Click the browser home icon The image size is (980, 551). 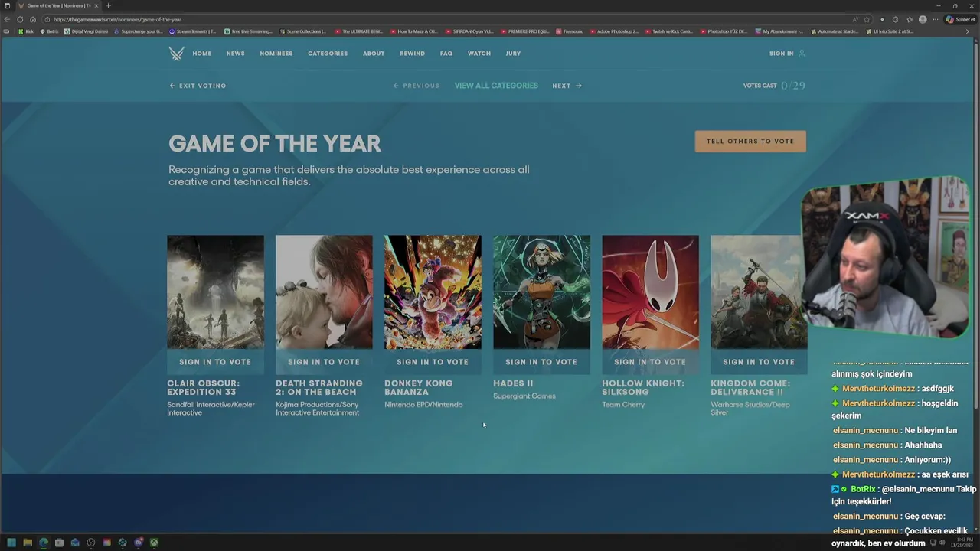tap(33, 19)
